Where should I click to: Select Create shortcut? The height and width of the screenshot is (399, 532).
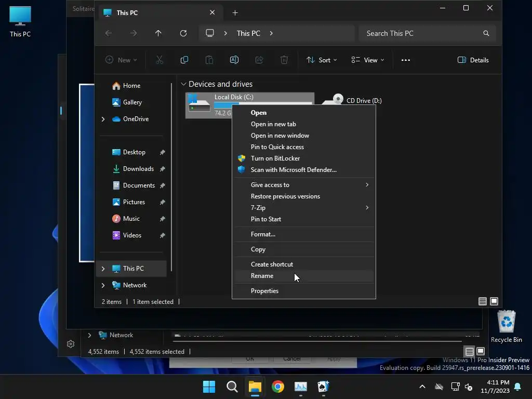(303, 264)
